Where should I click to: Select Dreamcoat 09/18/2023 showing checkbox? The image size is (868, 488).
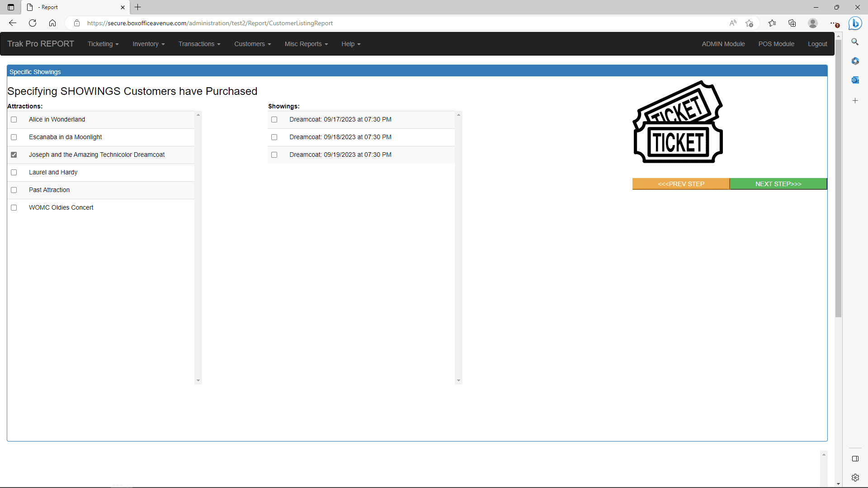(274, 137)
